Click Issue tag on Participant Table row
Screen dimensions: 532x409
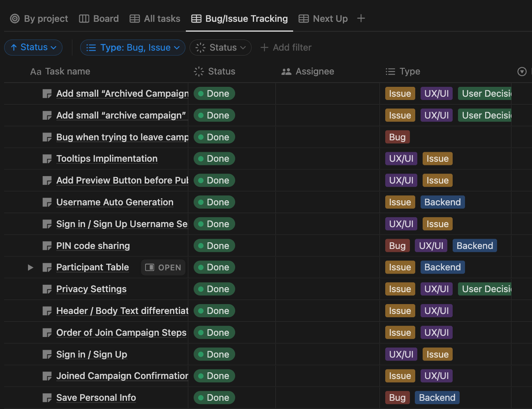tap(400, 267)
